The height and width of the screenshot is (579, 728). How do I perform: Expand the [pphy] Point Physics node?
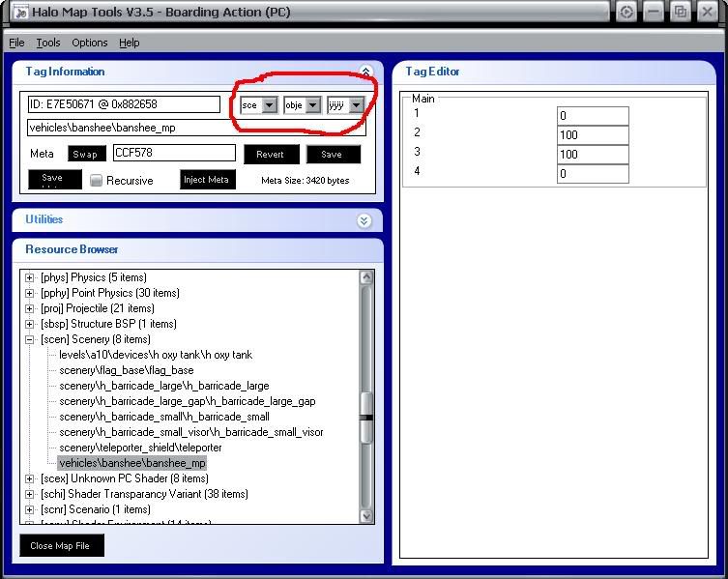click(29, 294)
